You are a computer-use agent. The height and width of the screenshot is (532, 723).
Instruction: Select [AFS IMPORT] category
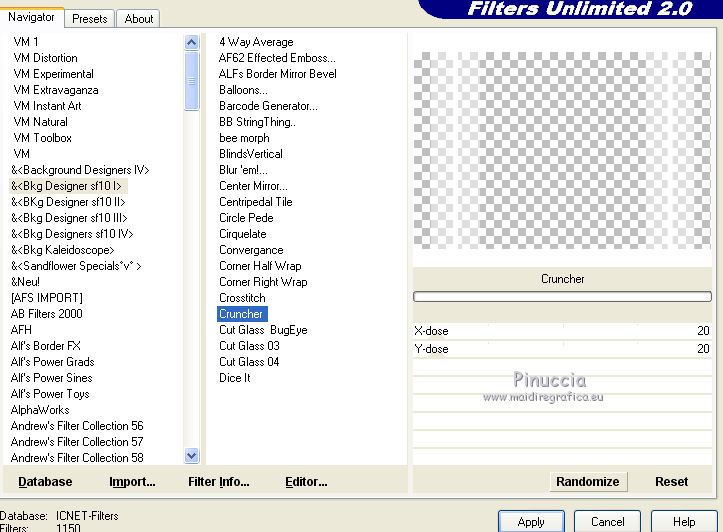click(47, 298)
